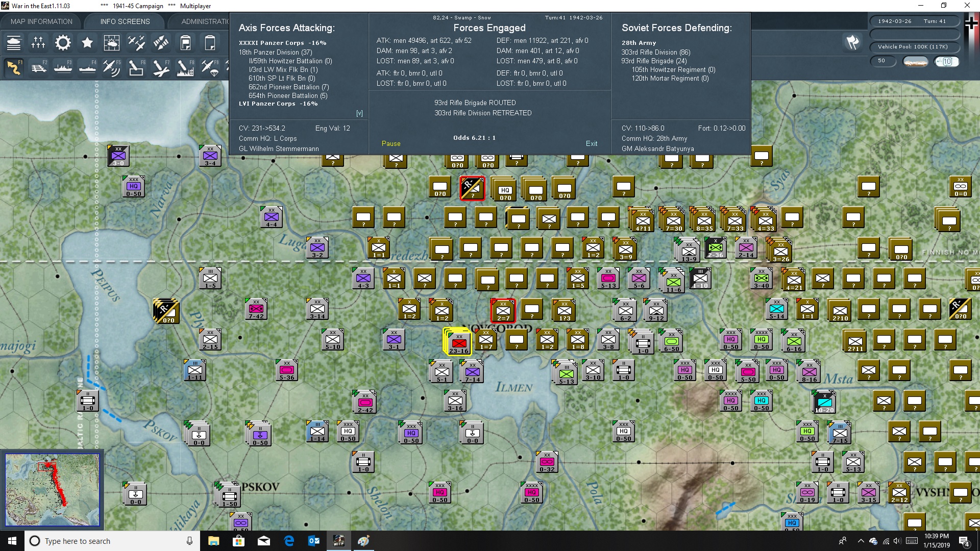Open the losses screen crosses icon
The width and height of the screenshot is (980, 551).
pos(38,43)
